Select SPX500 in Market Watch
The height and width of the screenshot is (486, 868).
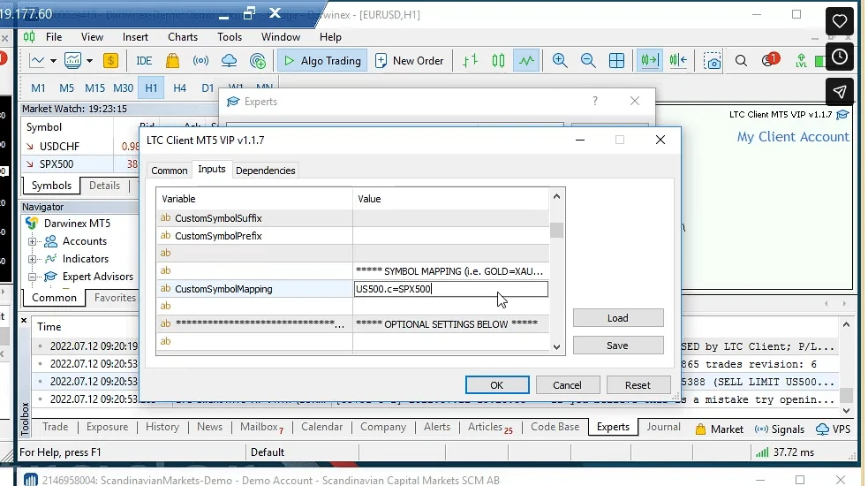(57, 164)
